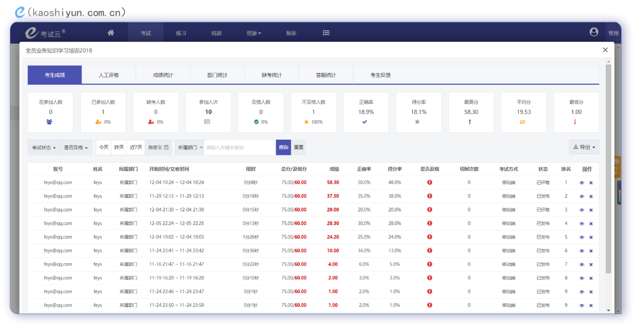
Task: Click the calendar icon beside 自定义
Action: (166, 147)
